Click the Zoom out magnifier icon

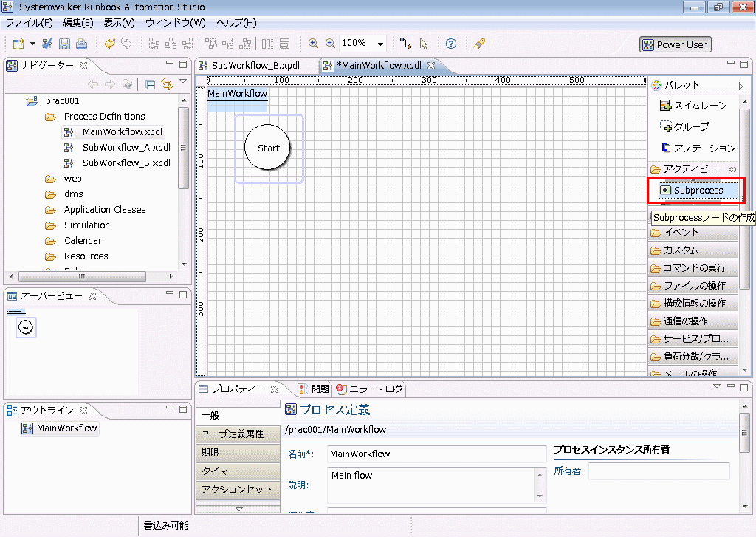(330, 44)
